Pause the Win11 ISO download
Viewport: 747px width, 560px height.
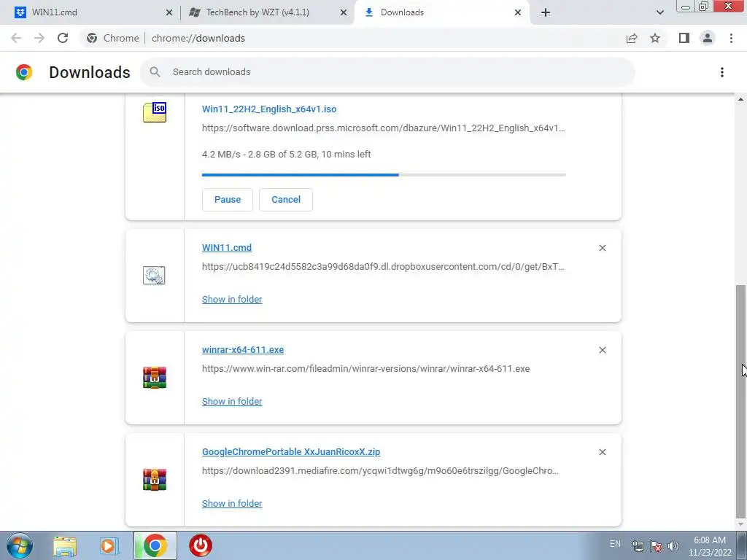coord(228,200)
